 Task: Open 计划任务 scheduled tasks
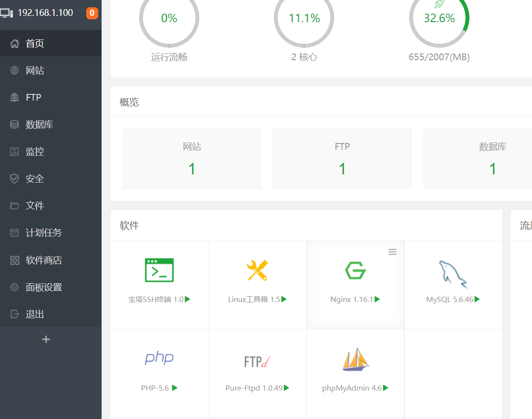(x=51, y=233)
